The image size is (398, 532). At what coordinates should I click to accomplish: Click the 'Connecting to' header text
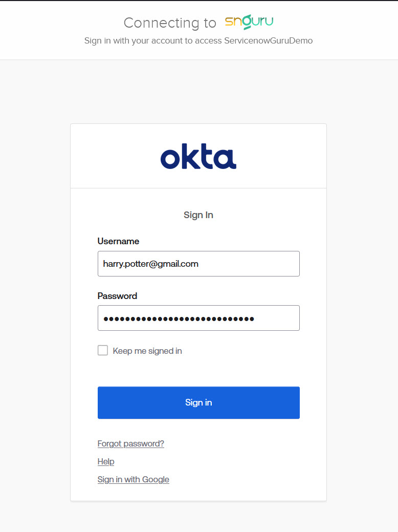170,23
